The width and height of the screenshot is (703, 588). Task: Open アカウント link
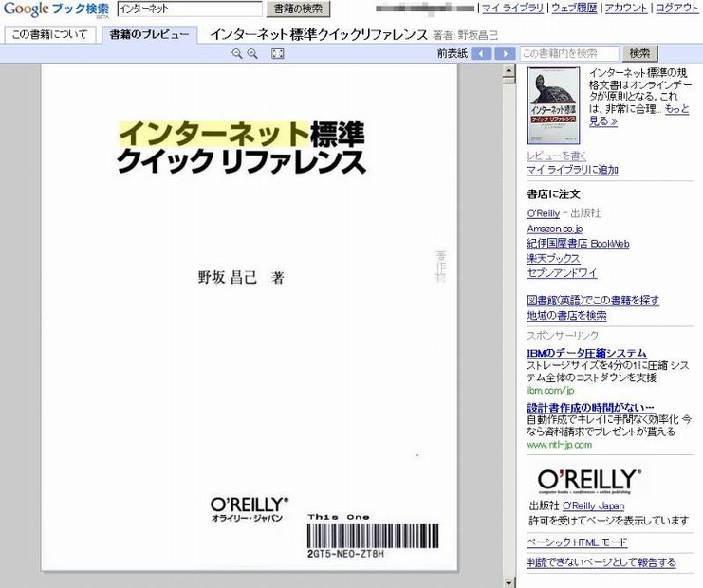click(626, 9)
